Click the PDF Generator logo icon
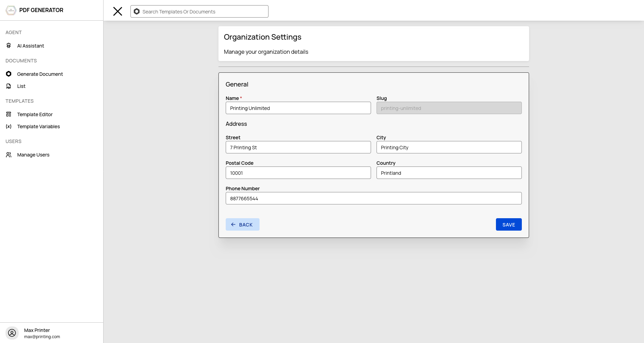The height and width of the screenshot is (343, 644). pyautogui.click(x=11, y=10)
